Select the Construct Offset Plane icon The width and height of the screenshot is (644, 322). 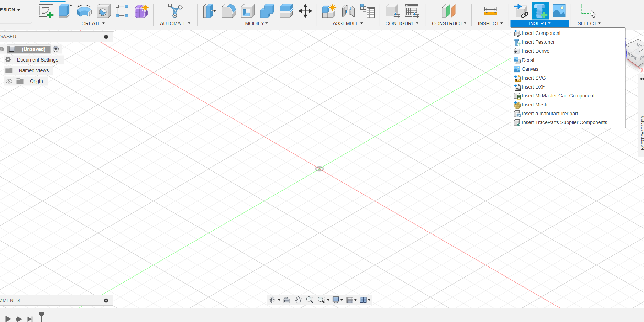coord(449,11)
